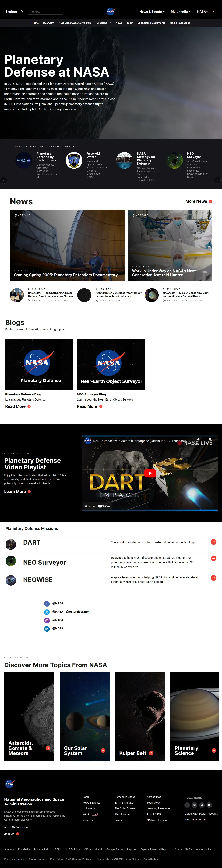The image size is (222, 868).
Task: Click the red arrow in the DART mission row
Action: (x=214, y=542)
